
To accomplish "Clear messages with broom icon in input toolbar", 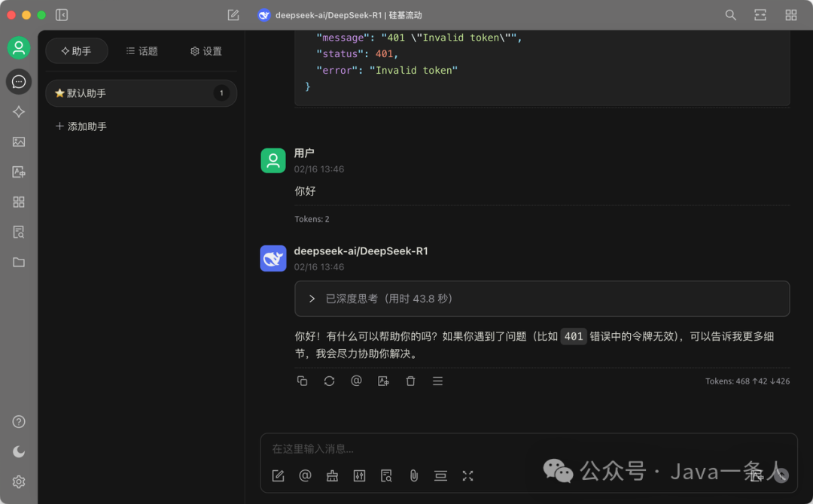I will coord(333,475).
